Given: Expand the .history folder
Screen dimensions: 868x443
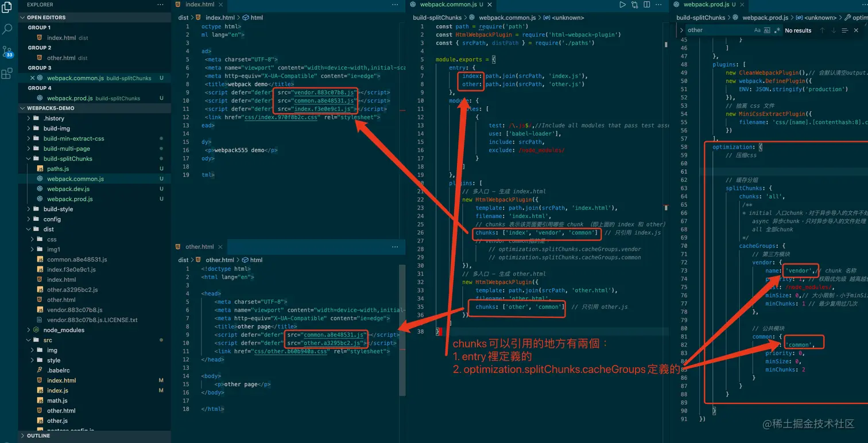Looking at the screenshot, I should pos(95,118).
